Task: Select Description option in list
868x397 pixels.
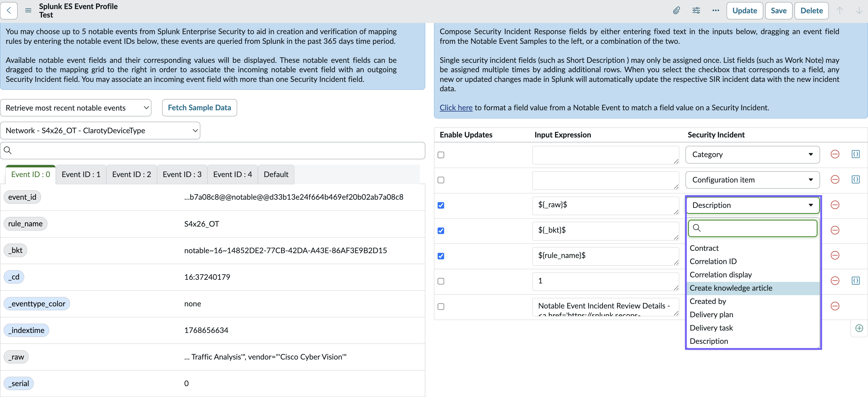Action: coord(753,341)
